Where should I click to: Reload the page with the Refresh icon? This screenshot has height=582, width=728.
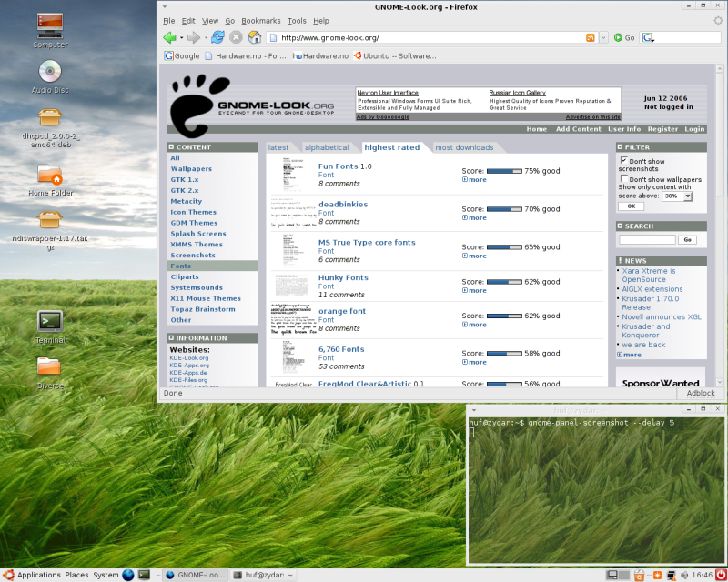[217, 37]
